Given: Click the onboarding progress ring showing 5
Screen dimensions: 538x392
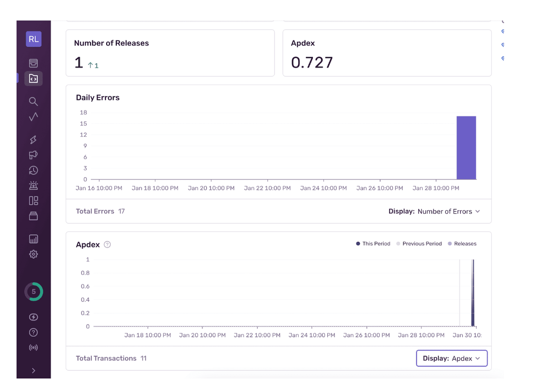Looking at the screenshot, I should point(34,292).
